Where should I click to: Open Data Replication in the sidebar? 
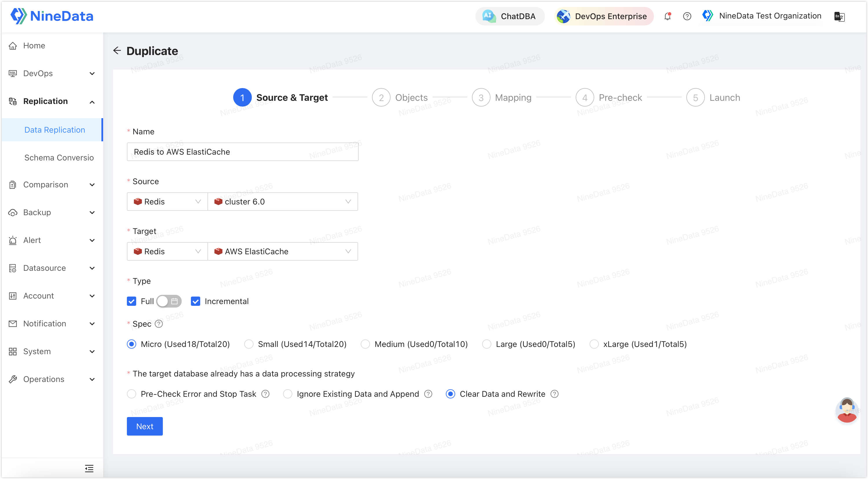coord(52,130)
